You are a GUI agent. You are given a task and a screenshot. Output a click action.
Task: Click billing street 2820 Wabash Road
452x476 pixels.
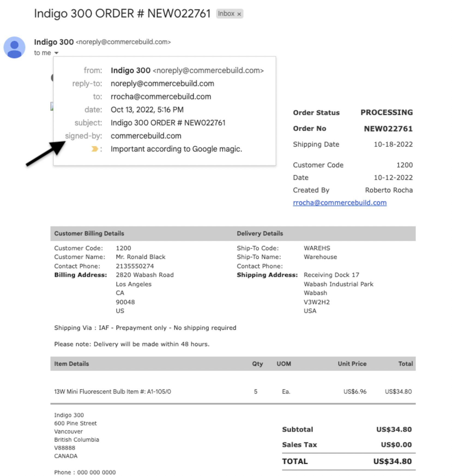coord(144,275)
